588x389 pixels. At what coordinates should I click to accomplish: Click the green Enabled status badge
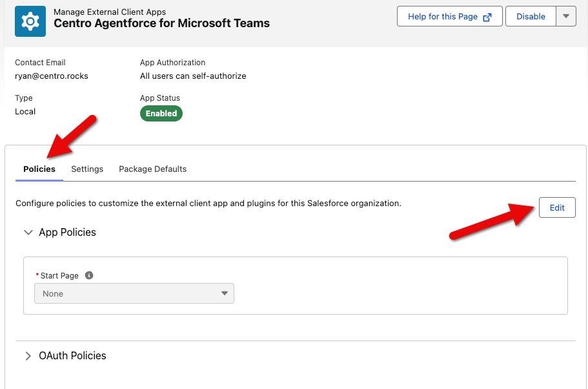[161, 113]
